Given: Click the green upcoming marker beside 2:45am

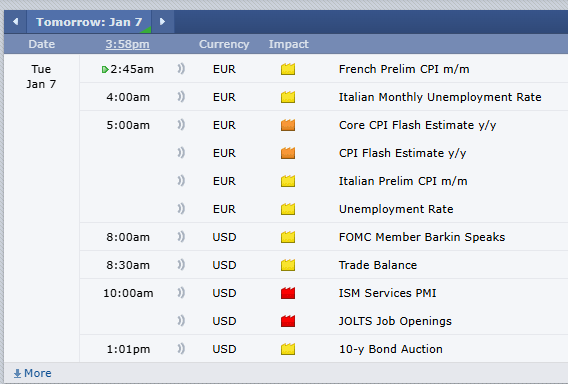Looking at the screenshot, I should click(x=105, y=70).
